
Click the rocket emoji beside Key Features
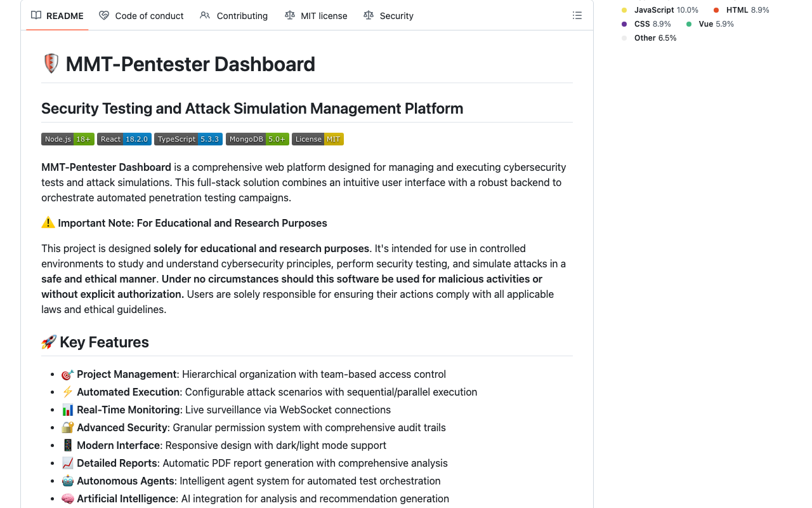coord(49,342)
